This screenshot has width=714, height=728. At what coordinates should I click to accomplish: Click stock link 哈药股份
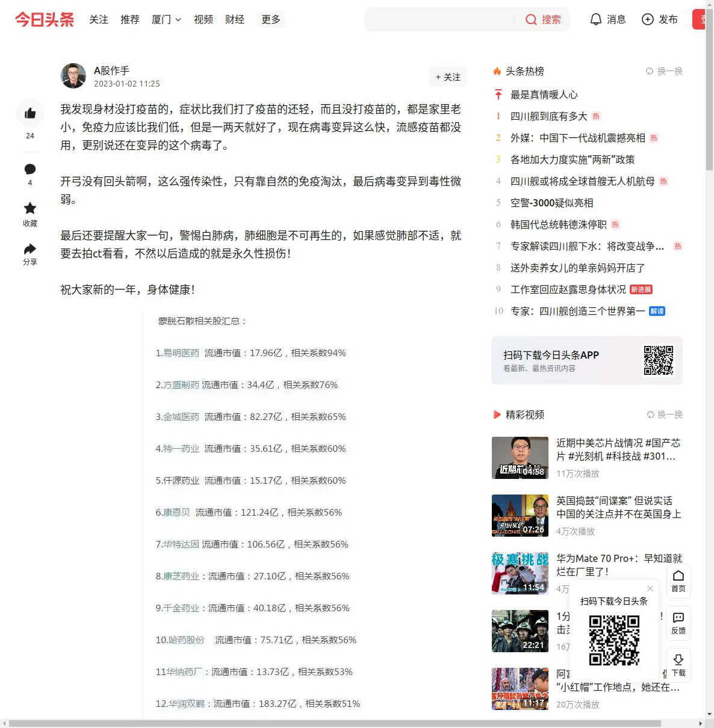(x=186, y=640)
